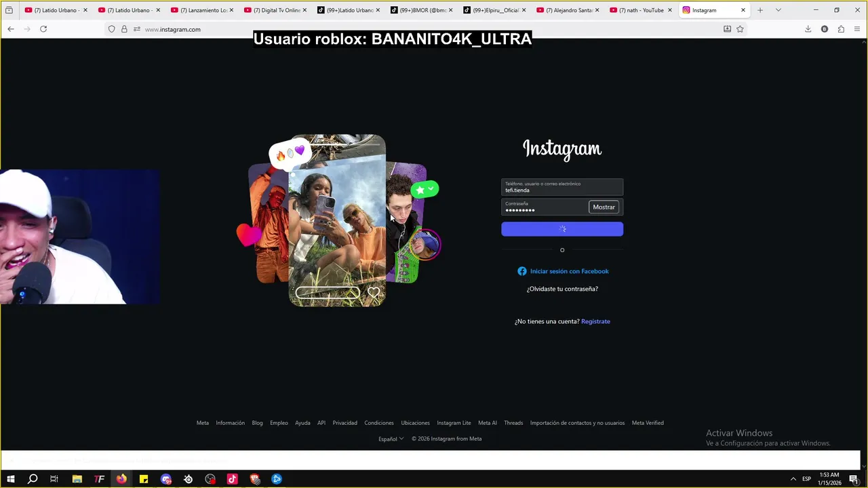Click the blue loading login button
868x488 pixels.
(562, 229)
